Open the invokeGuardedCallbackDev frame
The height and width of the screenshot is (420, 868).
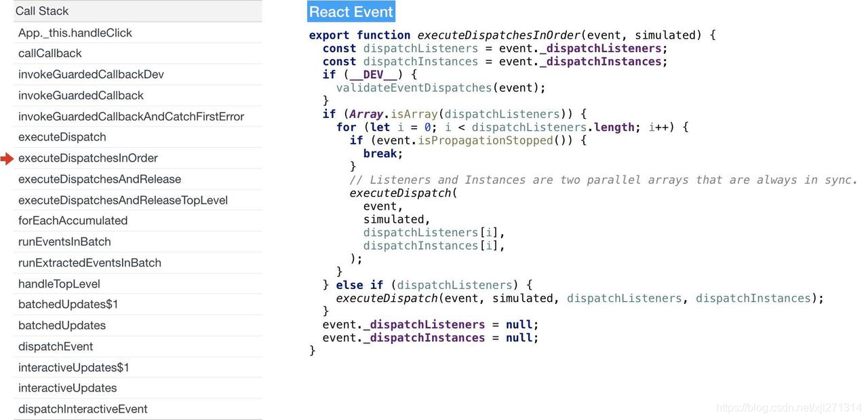138,75
